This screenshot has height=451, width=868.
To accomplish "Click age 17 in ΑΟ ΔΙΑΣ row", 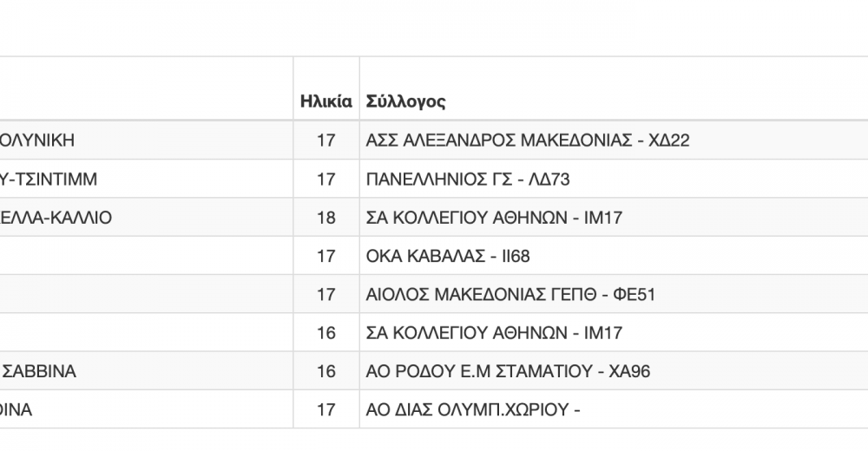I will coord(326,409).
